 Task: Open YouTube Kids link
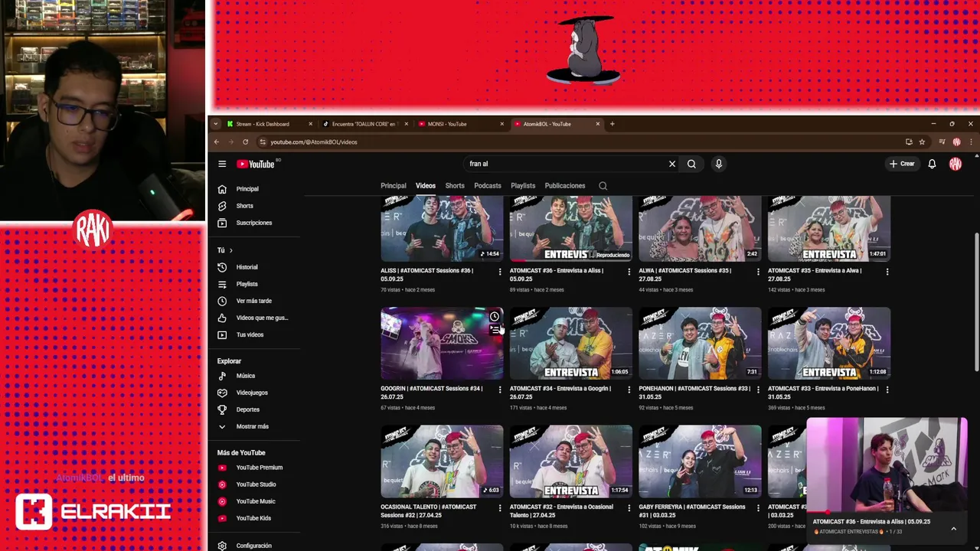point(253,518)
